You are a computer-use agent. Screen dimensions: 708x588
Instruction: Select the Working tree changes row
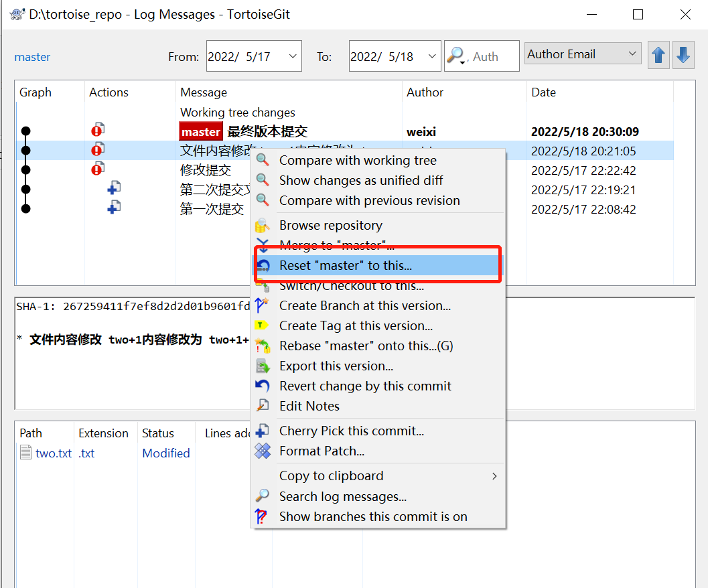point(345,112)
